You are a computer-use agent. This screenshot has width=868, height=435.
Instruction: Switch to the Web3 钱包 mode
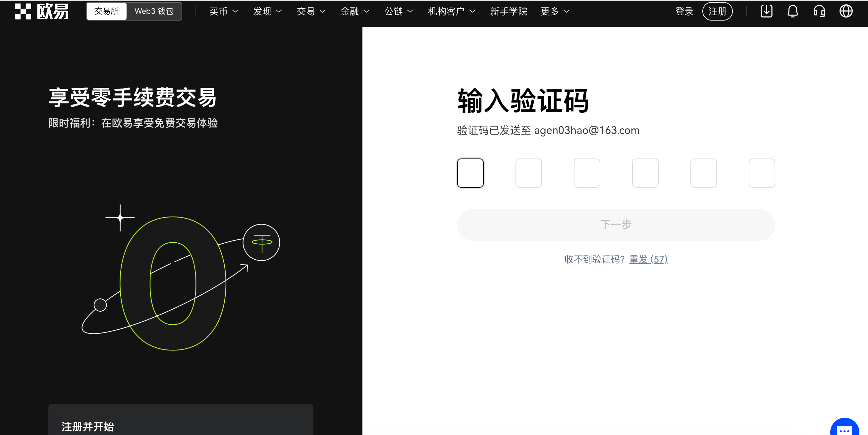click(154, 11)
